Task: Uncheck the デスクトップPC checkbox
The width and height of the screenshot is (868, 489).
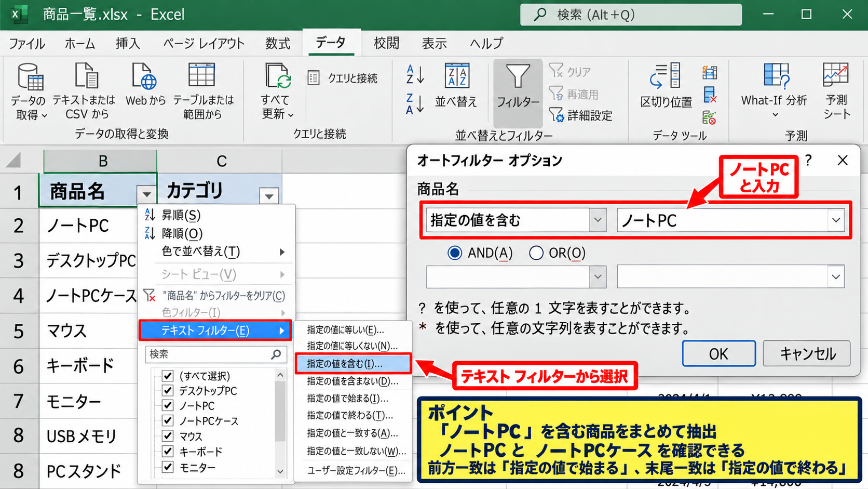Action: tap(167, 390)
